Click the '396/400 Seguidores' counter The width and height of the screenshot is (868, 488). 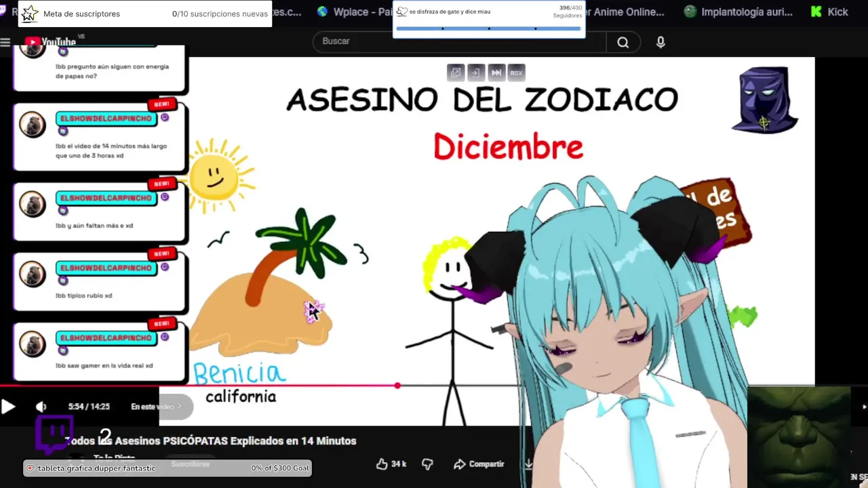(567, 12)
